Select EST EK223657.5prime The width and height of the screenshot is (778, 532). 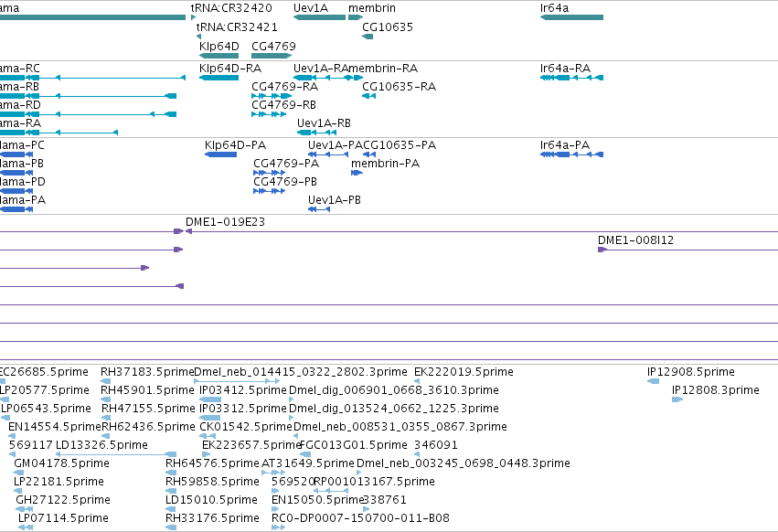tap(207, 454)
